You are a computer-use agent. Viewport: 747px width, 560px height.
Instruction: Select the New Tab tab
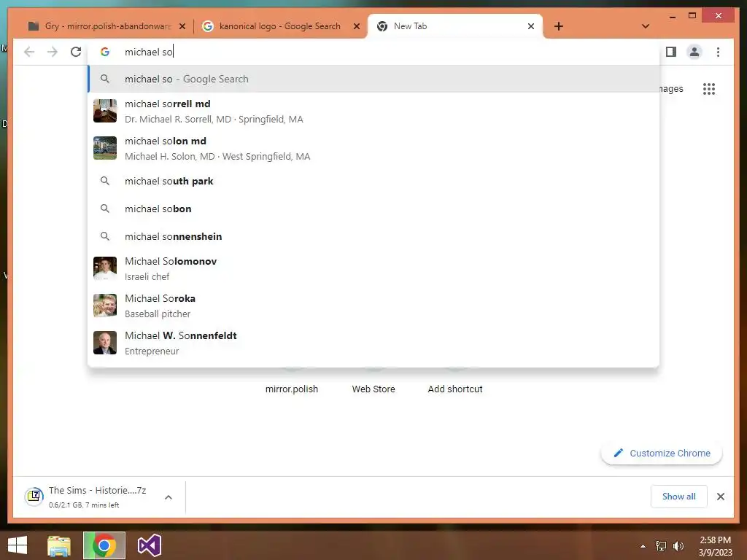coord(455,26)
